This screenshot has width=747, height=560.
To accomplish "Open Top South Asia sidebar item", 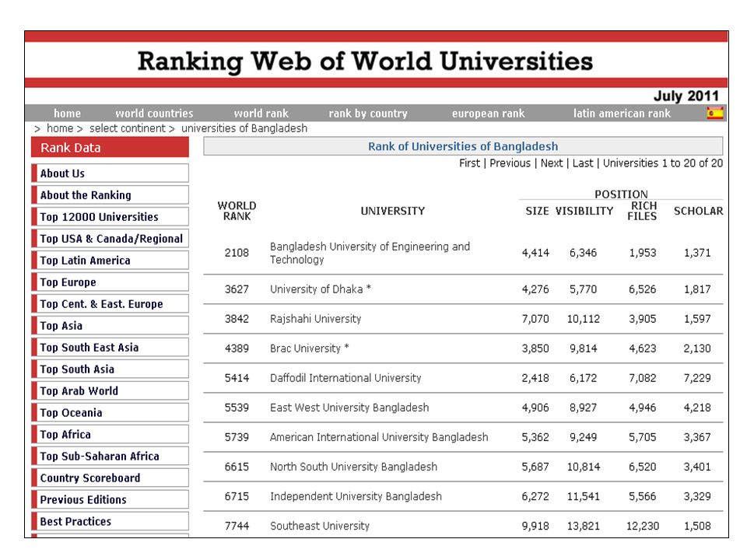I will click(x=110, y=369).
